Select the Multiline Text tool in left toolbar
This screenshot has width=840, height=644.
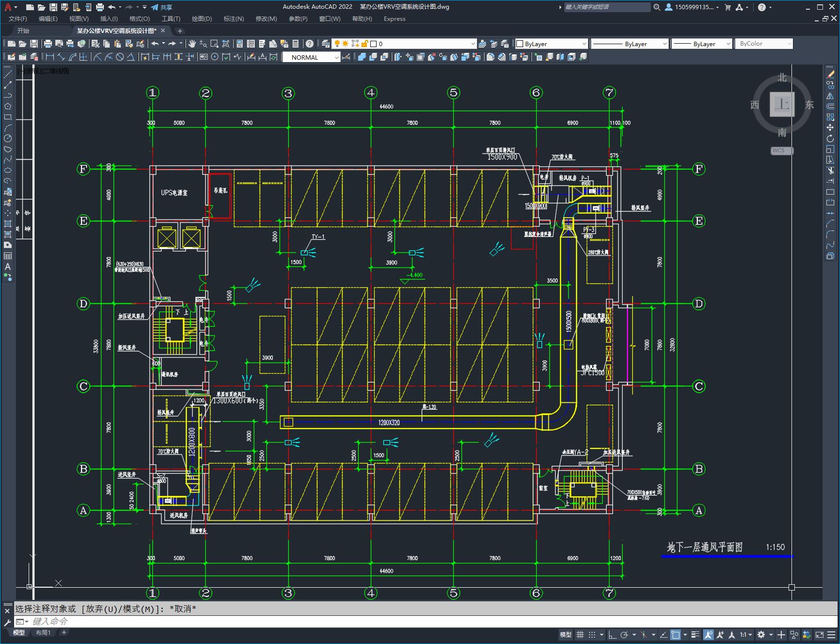pyautogui.click(x=8, y=266)
